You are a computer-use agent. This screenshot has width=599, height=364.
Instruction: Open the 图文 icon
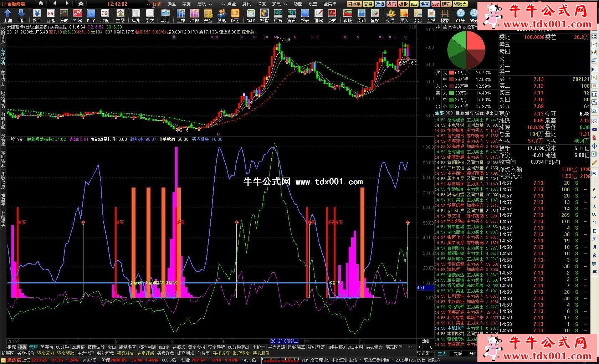coord(150,16)
